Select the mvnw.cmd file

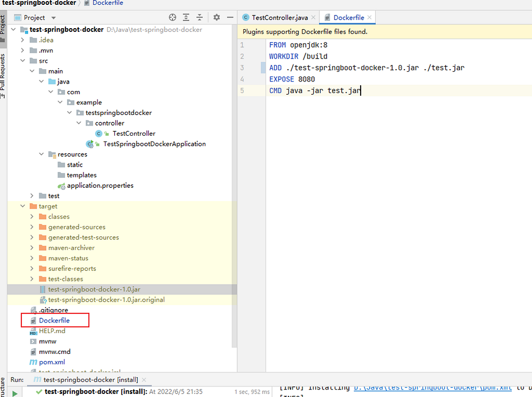(x=55, y=352)
